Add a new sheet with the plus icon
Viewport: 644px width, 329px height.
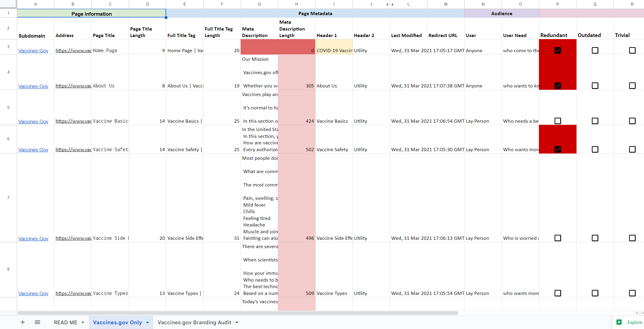tap(22, 322)
